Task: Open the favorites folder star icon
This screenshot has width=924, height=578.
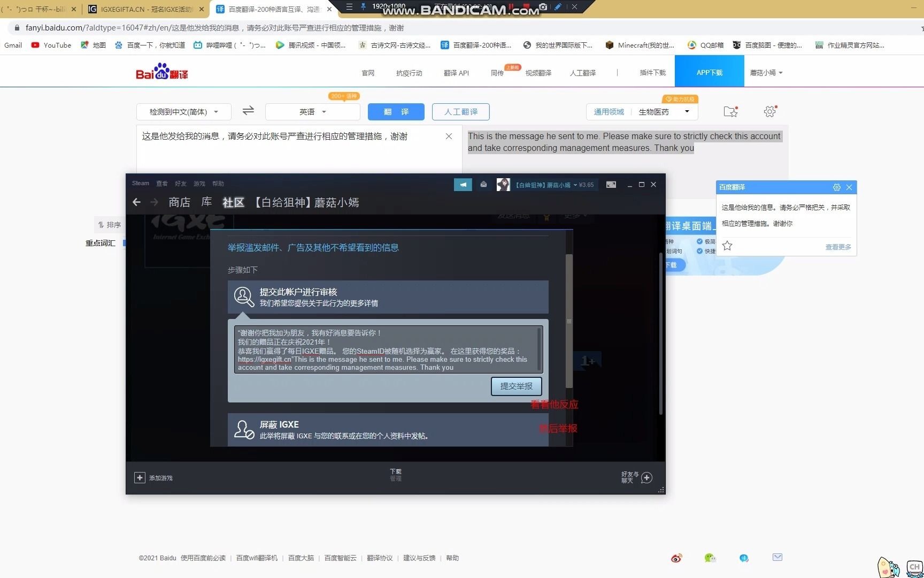Action: [730, 111]
